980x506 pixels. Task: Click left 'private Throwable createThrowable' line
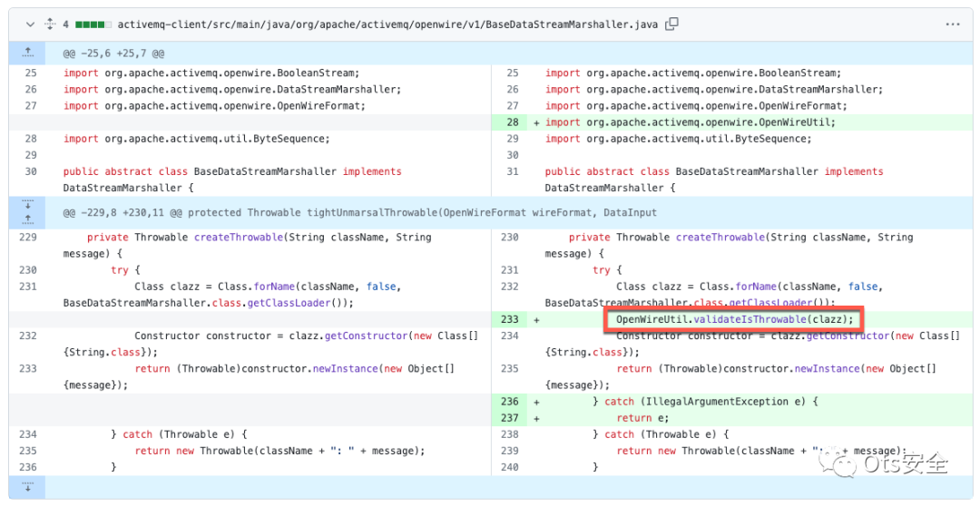(x=247, y=246)
